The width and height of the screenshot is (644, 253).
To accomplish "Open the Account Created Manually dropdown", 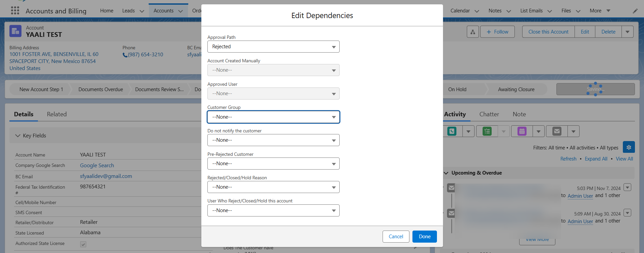I will [x=273, y=70].
